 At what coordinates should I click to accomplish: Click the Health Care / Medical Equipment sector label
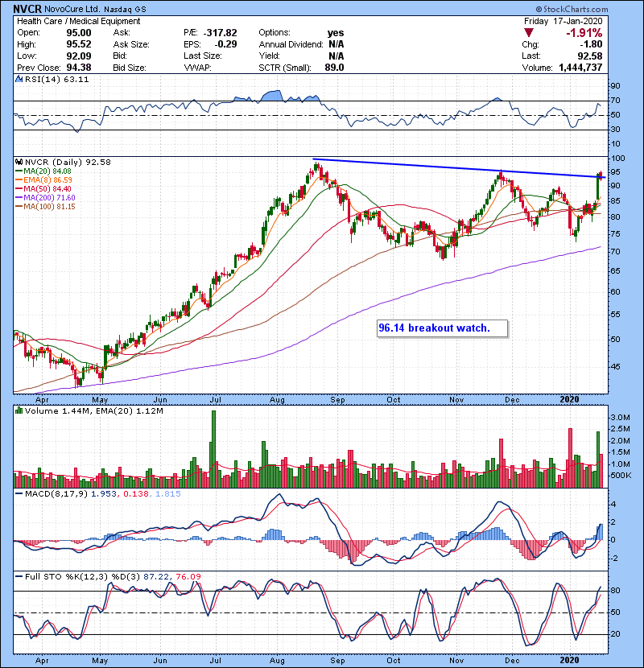pos(78,21)
